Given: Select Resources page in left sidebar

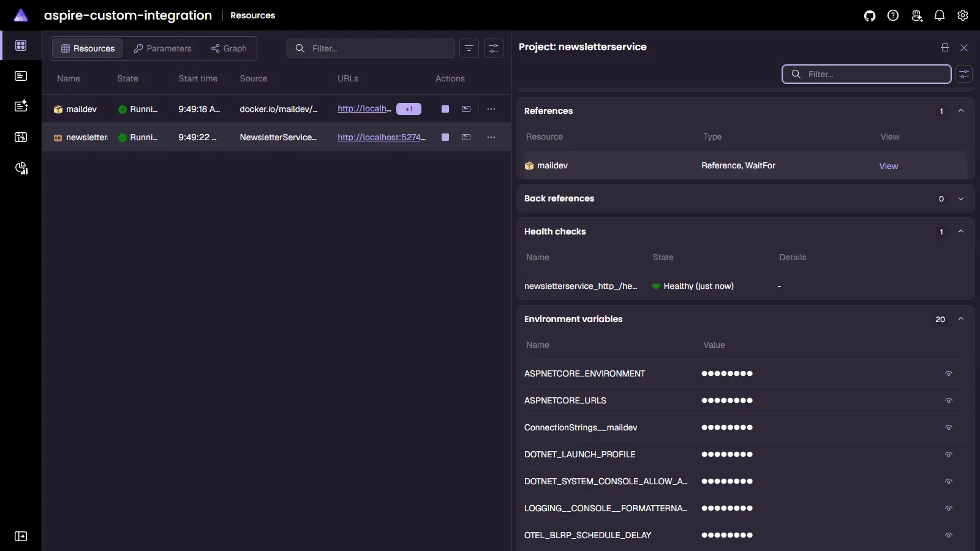Looking at the screenshot, I should 21,45.
